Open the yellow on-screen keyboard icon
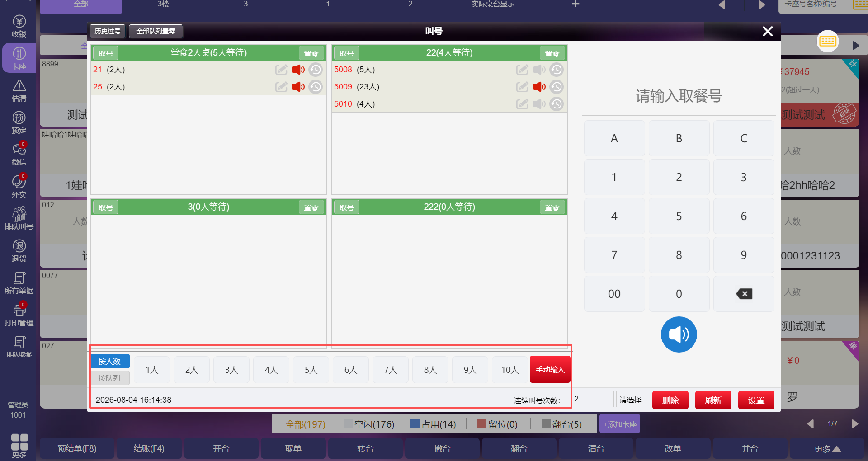Image resolution: width=868 pixels, height=461 pixels. point(828,42)
